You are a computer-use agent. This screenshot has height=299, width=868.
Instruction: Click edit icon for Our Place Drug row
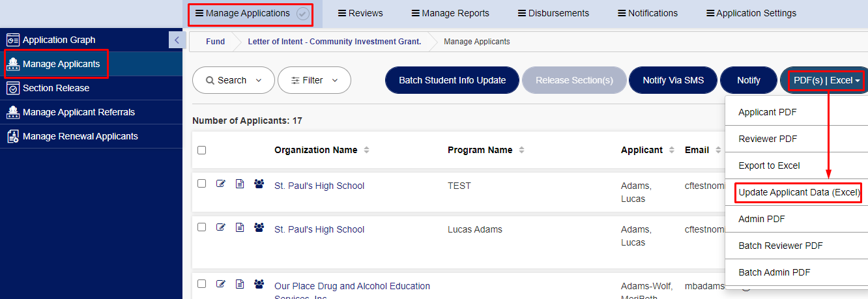pos(220,284)
